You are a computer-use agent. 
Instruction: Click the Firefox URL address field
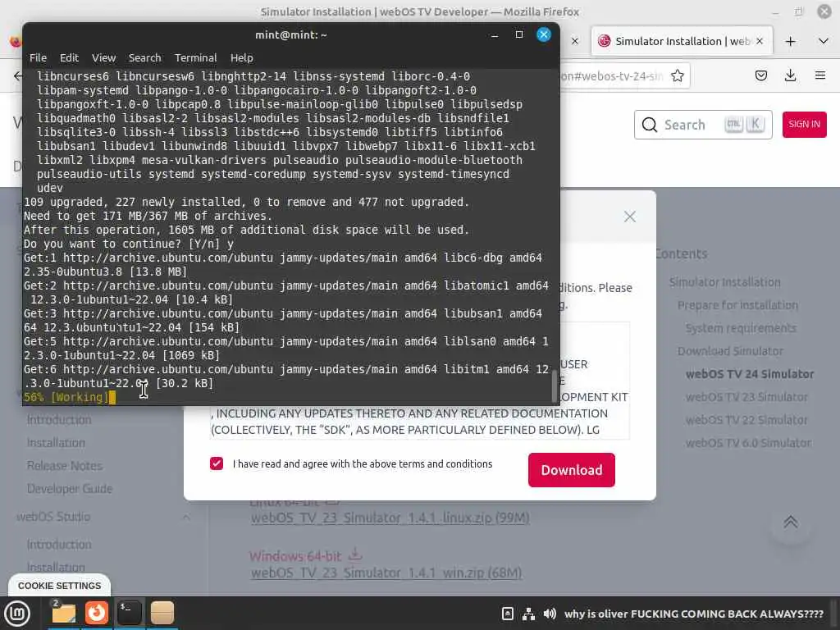(x=610, y=76)
